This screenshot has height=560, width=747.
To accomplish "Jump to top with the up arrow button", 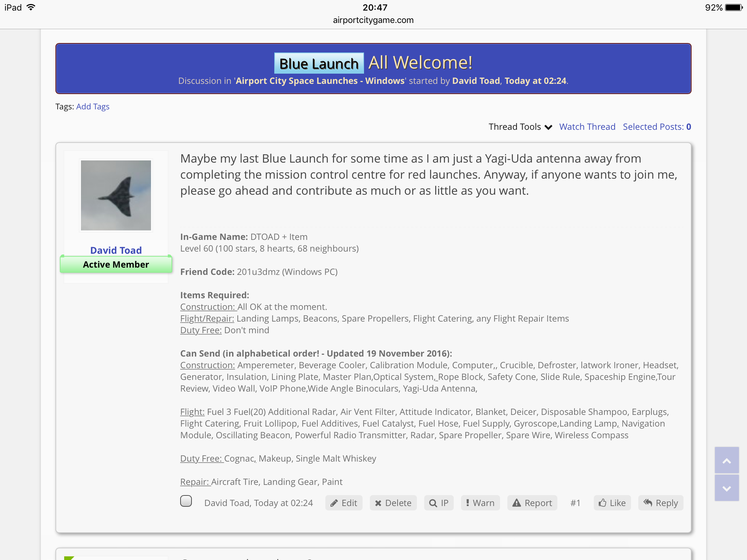I will (727, 460).
